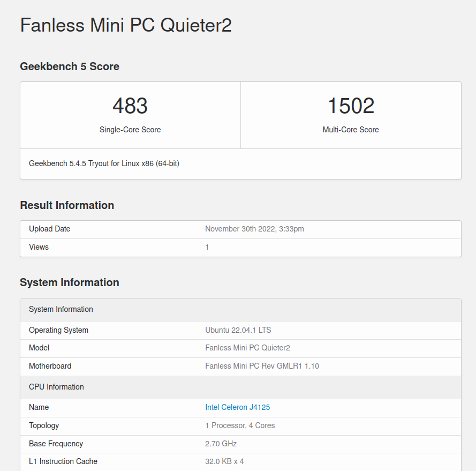
Task: Select the Upload Date row
Action: point(241,229)
